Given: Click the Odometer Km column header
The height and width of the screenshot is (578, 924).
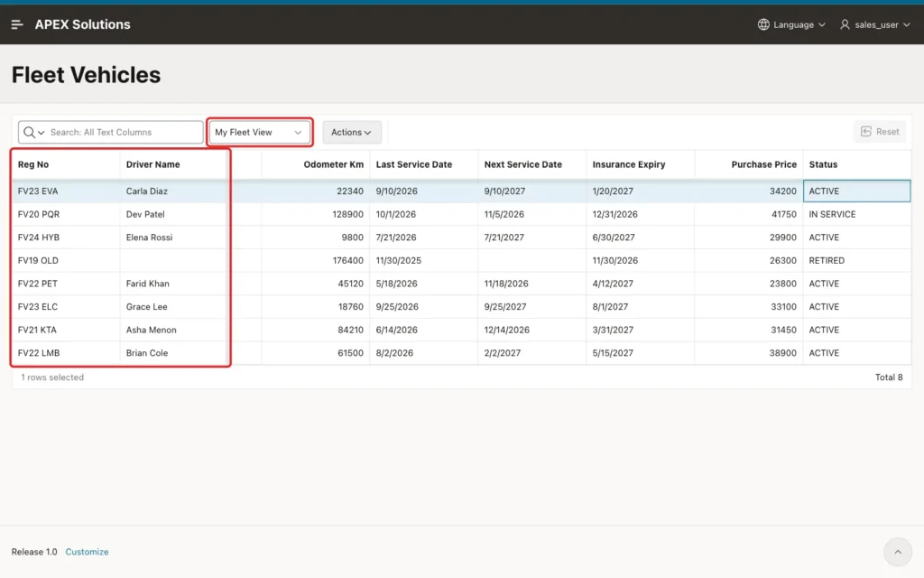Looking at the screenshot, I should pos(334,164).
